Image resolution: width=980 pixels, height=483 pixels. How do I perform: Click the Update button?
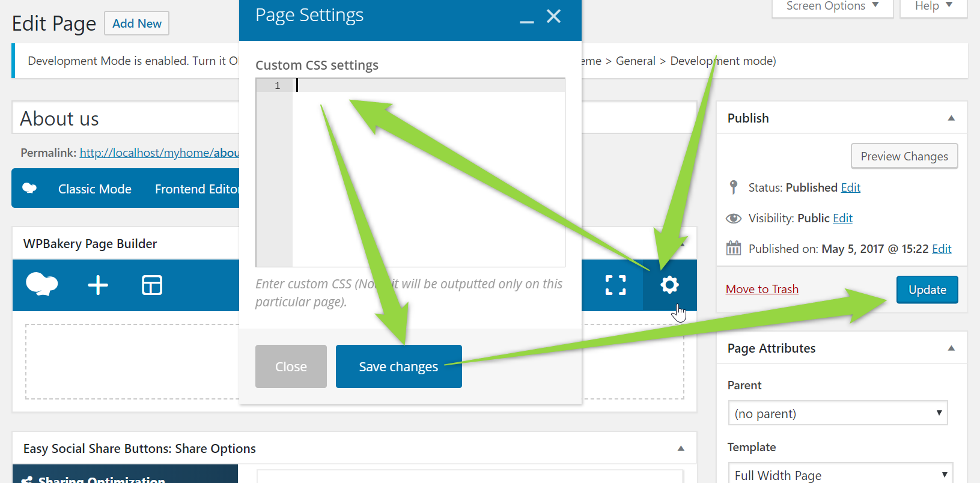tap(927, 290)
